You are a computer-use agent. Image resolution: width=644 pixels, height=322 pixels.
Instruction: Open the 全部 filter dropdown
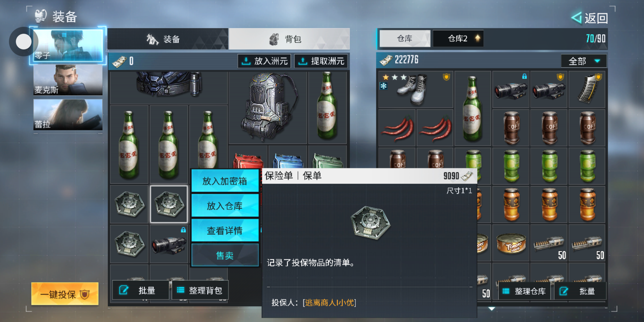click(583, 61)
